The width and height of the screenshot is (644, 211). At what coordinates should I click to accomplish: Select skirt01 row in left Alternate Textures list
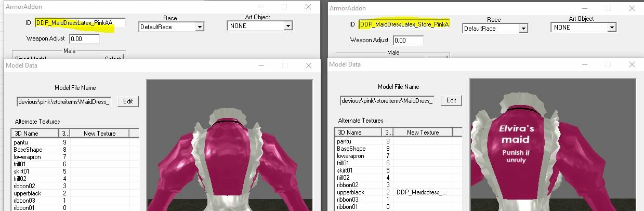click(x=75, y=170)
